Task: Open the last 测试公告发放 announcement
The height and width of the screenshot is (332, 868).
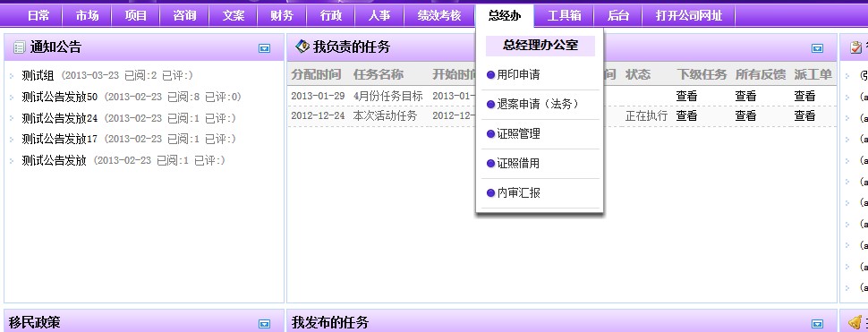Action: 55,161
